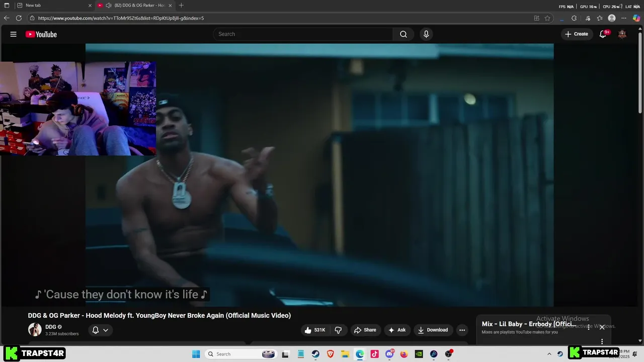
Task: Click the Ask button
Action: (x=397, y=330)
